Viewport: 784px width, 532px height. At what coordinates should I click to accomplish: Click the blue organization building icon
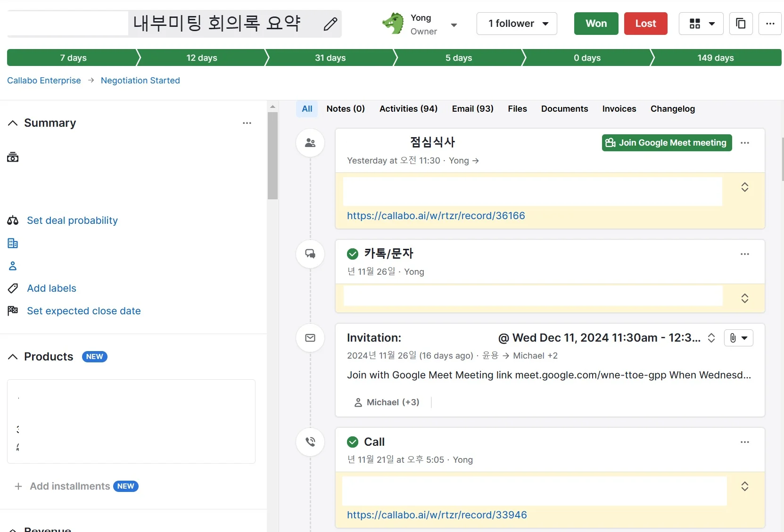click(x=12, y=243)
